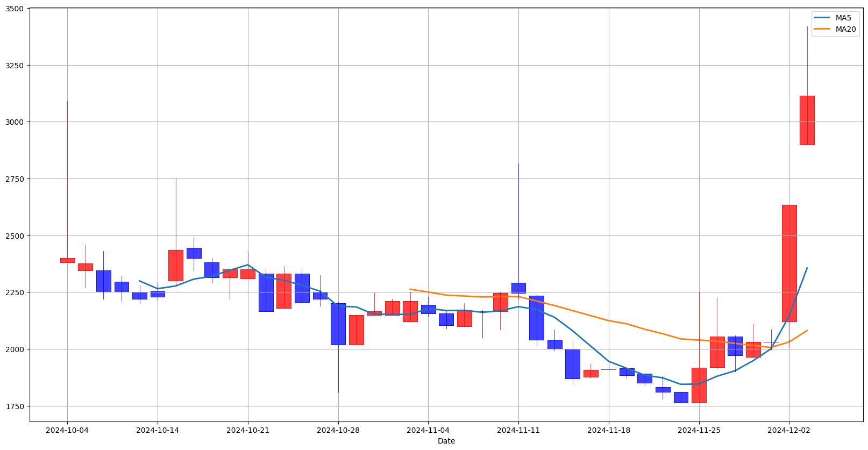Click the 2024-11-11 date tick label
This screenshot has height=450, width=868.
click(x=518, y=430)
